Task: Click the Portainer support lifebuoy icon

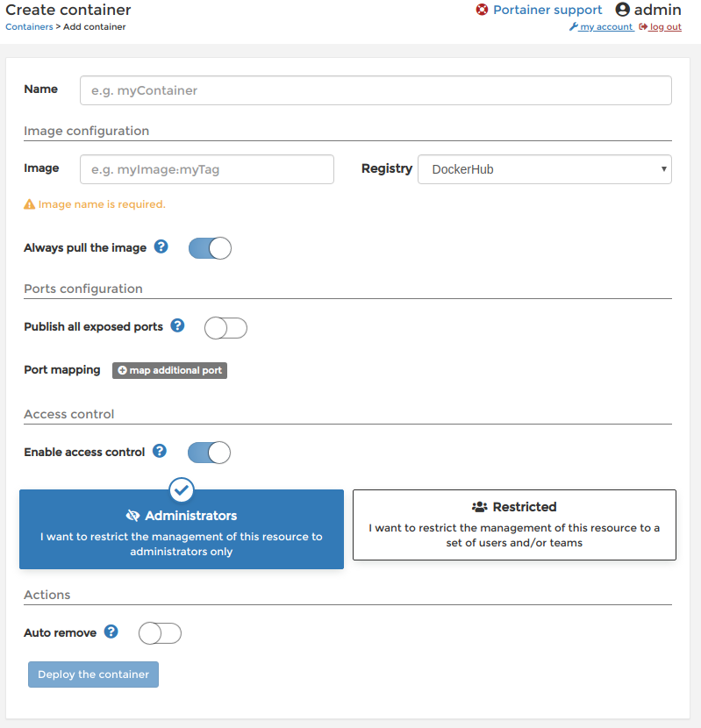Action: pos(483,10)
